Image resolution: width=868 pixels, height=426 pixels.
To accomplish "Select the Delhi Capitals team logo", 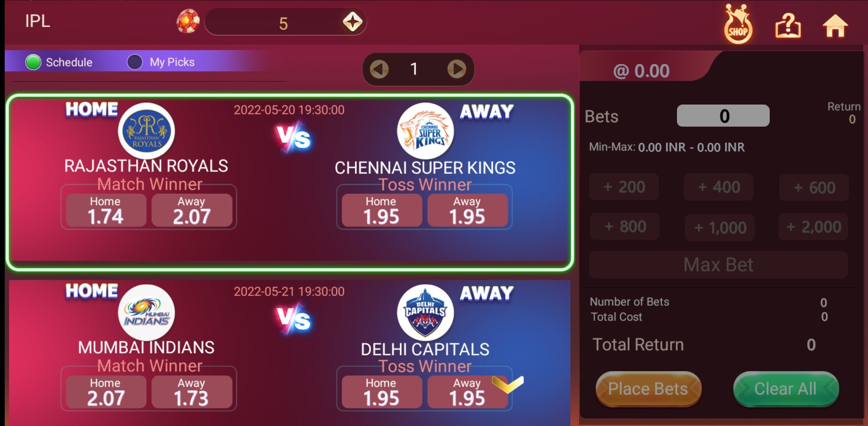I will 426,312.
